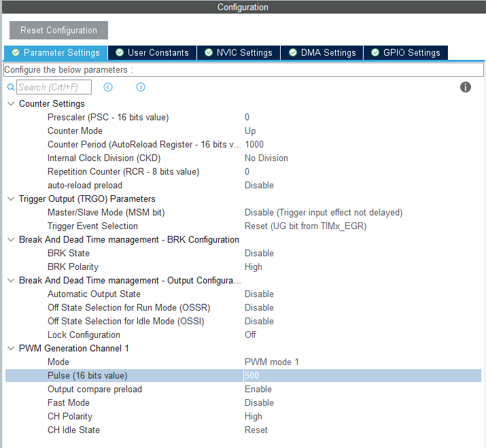The width and height of the screenshot is (486, 448).
Task: Select the auto-reload preload label
Action: click(x=85, y=186)
